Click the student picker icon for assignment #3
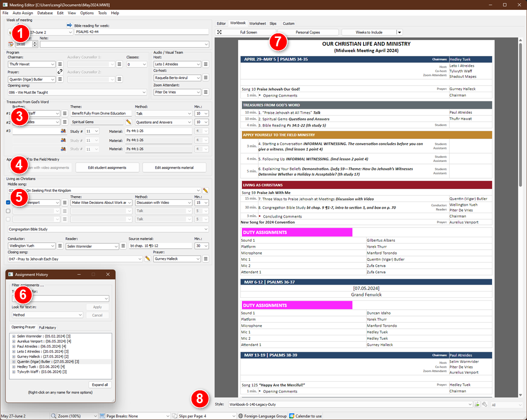 63,131
